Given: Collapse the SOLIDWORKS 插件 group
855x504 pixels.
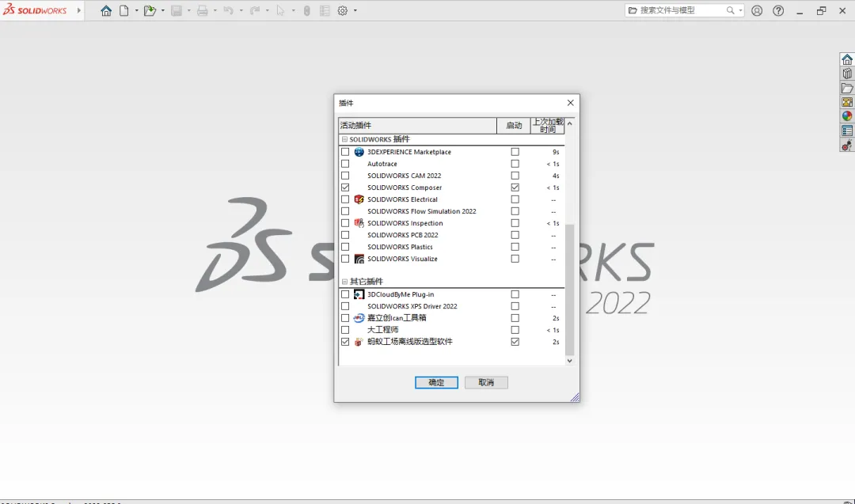Looking at the screenshot, I should click(344, 139).
